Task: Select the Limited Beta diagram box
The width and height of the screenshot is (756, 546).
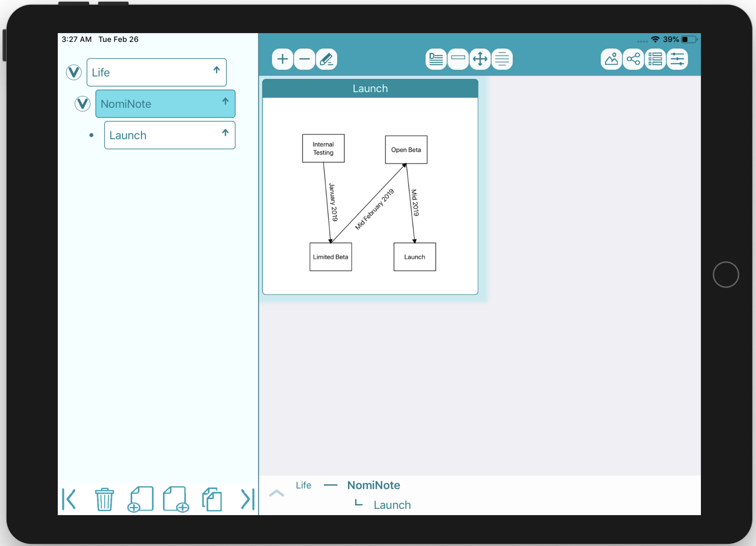Action: click(x=331, y=257)
